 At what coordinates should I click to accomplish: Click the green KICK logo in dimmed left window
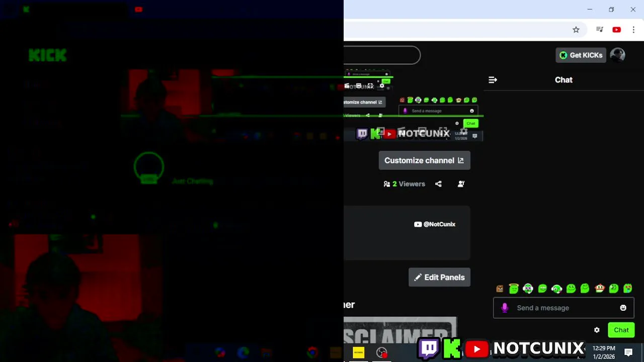click(x=48, y=55)
